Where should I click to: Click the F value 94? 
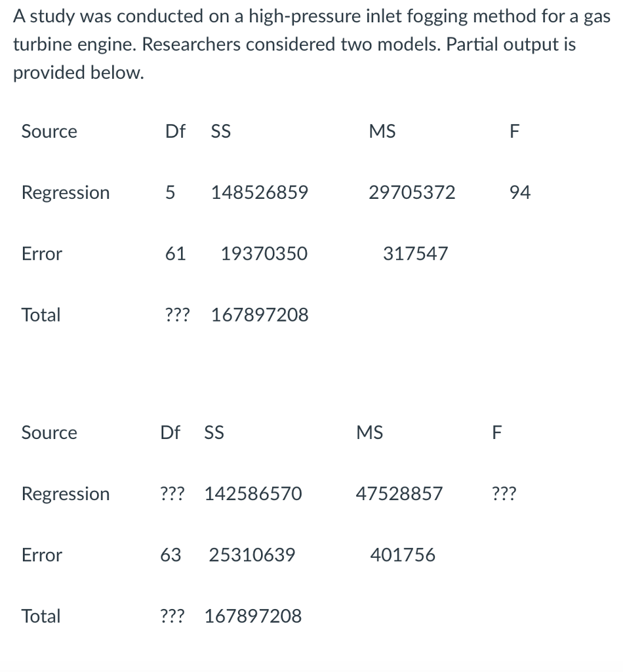pos(520,192)
